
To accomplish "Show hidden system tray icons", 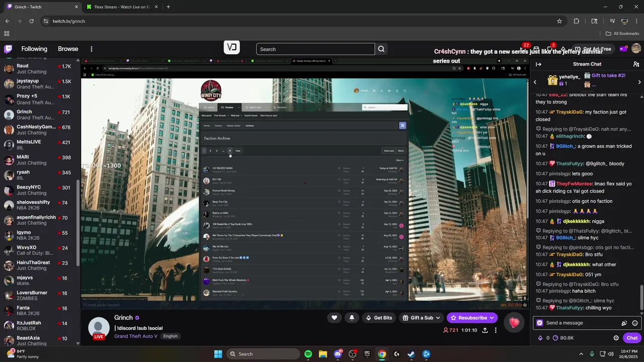I will pyautogui.click(x=581, y=354).
